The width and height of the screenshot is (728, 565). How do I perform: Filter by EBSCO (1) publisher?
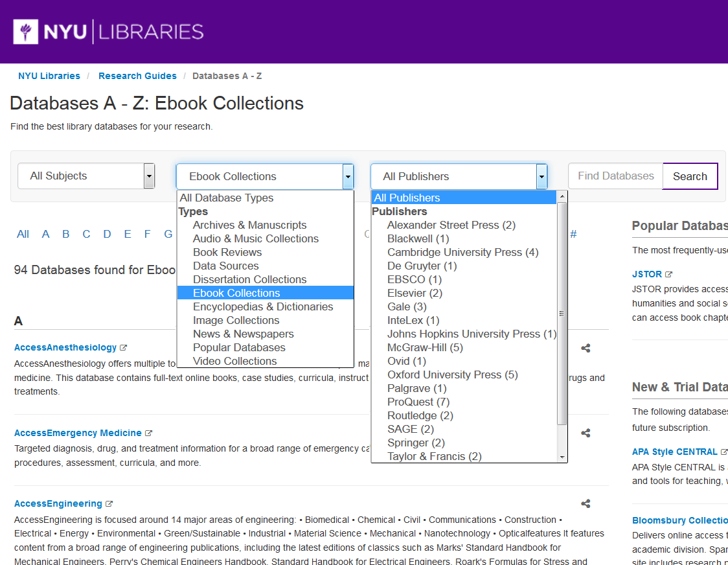tap(464, 279)
